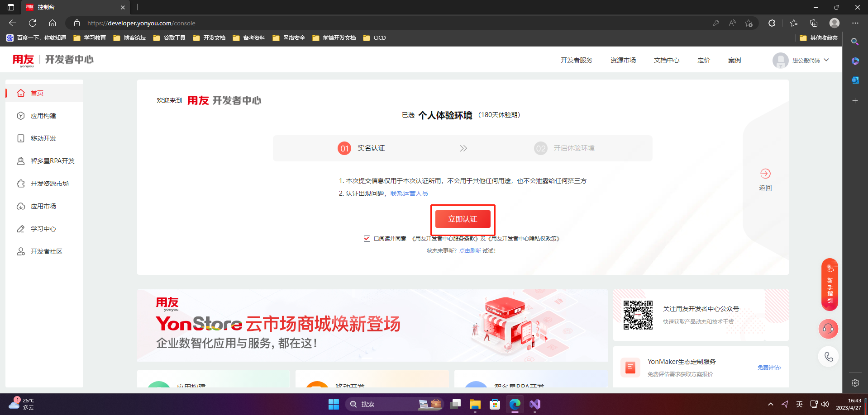Screen dimensions: 868x415
Task: Open the 其他收藏夹 bookmarks folder
Action: (x=819, y=38)
